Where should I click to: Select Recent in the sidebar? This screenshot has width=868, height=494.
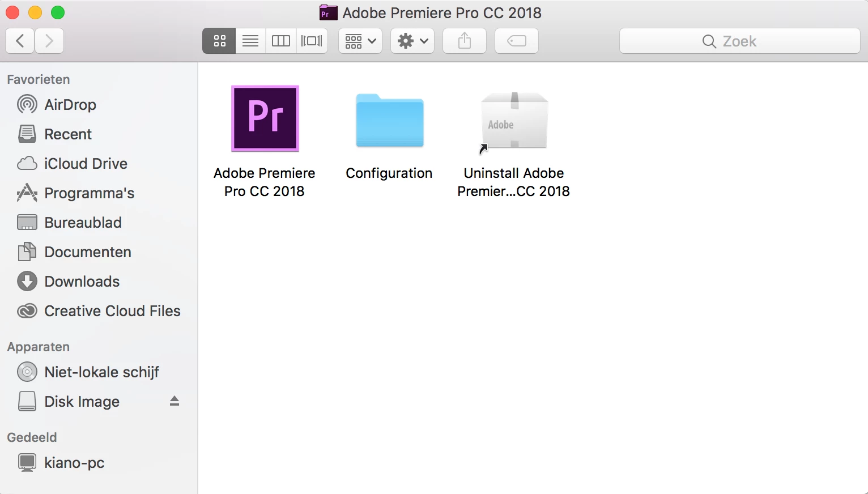click(99, 134)
